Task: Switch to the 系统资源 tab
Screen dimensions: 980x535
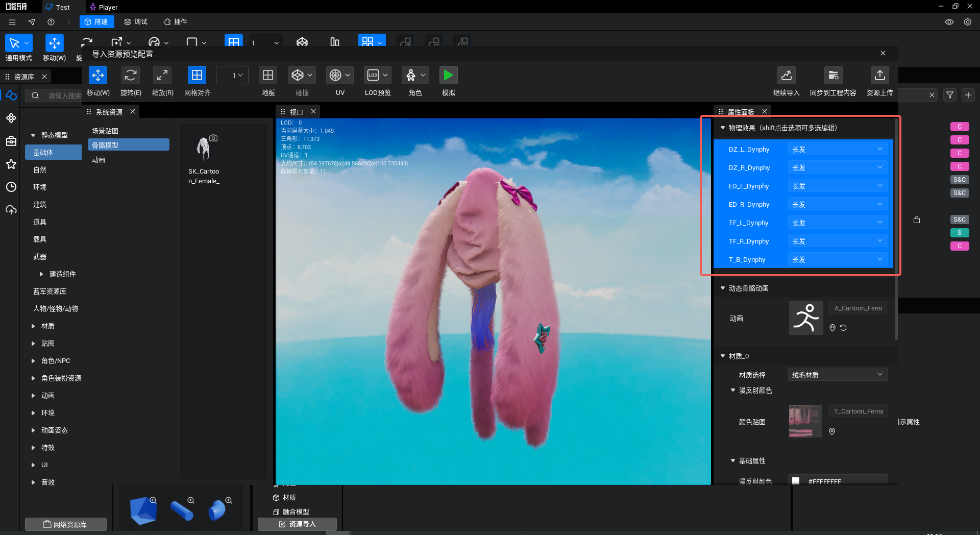Action: [109, 112]
